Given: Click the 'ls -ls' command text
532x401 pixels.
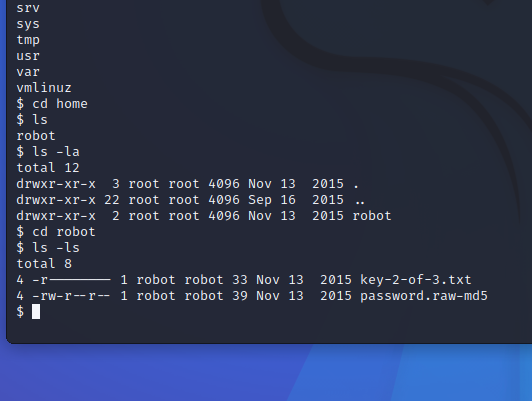Looking at the screenshot, I should [56, 248].
